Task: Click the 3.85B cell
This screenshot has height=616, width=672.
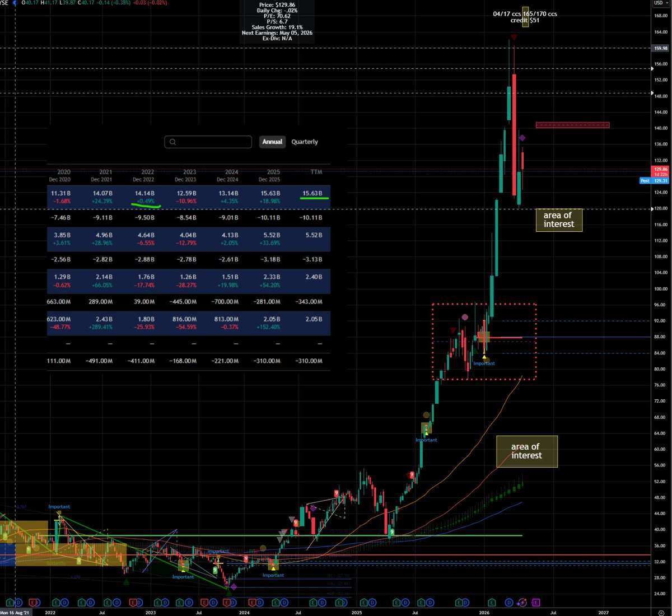Action: coord(62,235)
